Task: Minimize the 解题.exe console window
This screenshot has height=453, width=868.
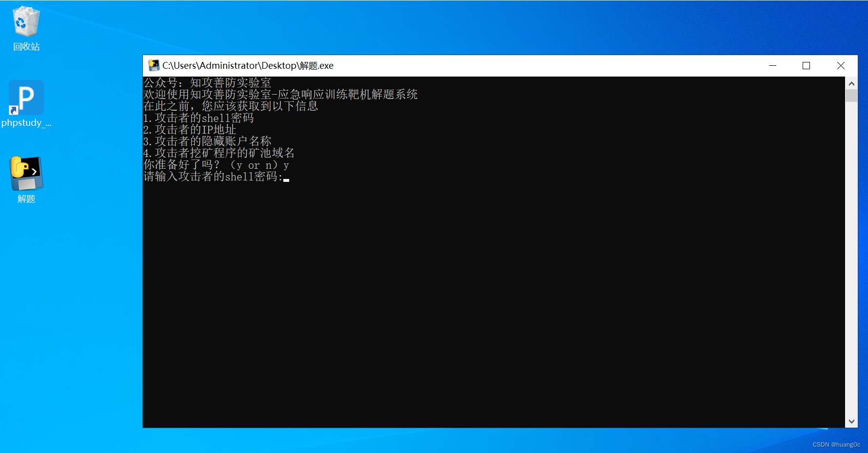Action: point(772,65)
